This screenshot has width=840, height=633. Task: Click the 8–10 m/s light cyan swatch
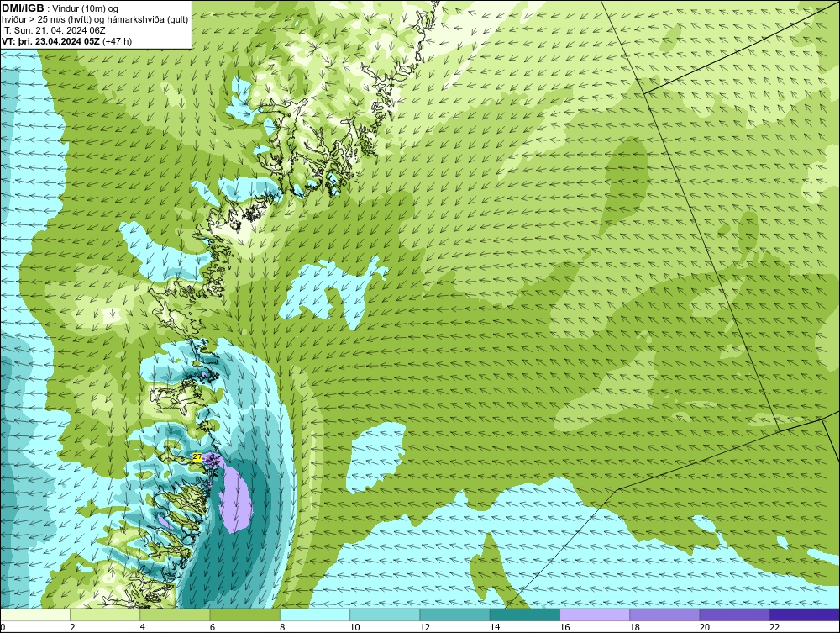(x=315, y=615)
